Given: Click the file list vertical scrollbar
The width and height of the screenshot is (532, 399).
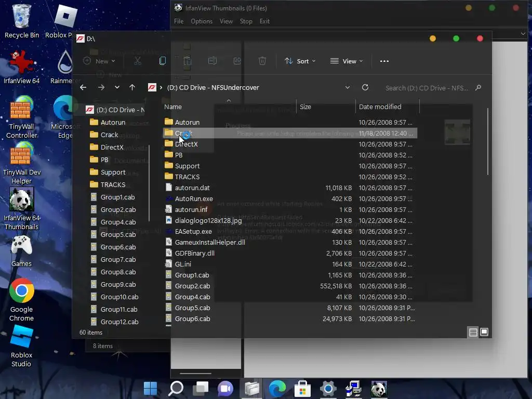Looking at the screenshot, I should click(488, 142).
